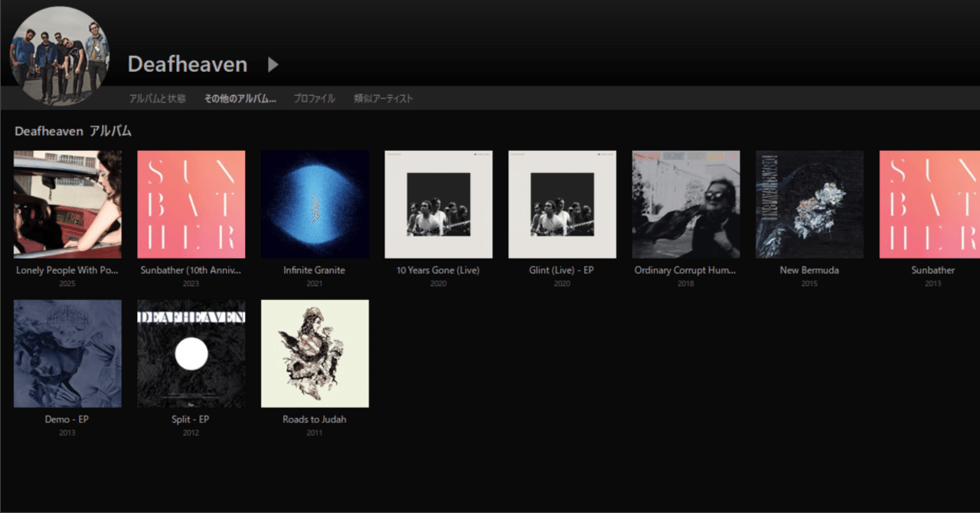Open the Ordinary Corrupt Human Love cover
Screen dimensions: 980x513
[x=685, y=204]
